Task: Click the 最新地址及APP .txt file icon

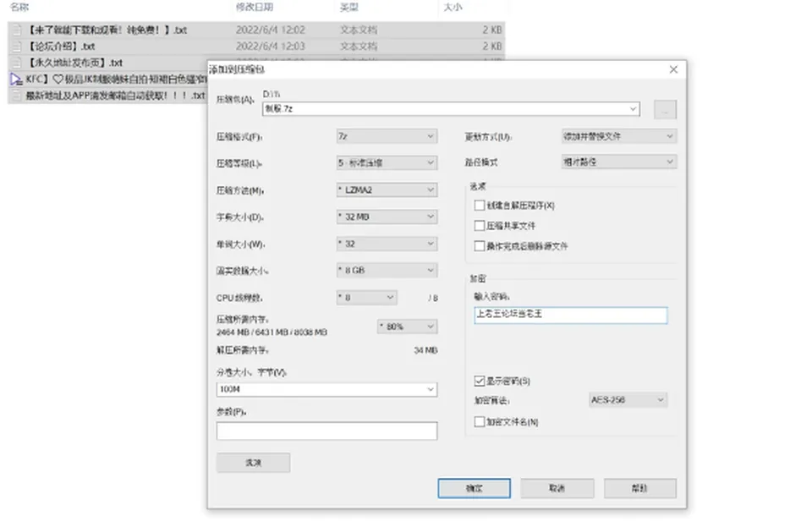Action: [17, 96]
